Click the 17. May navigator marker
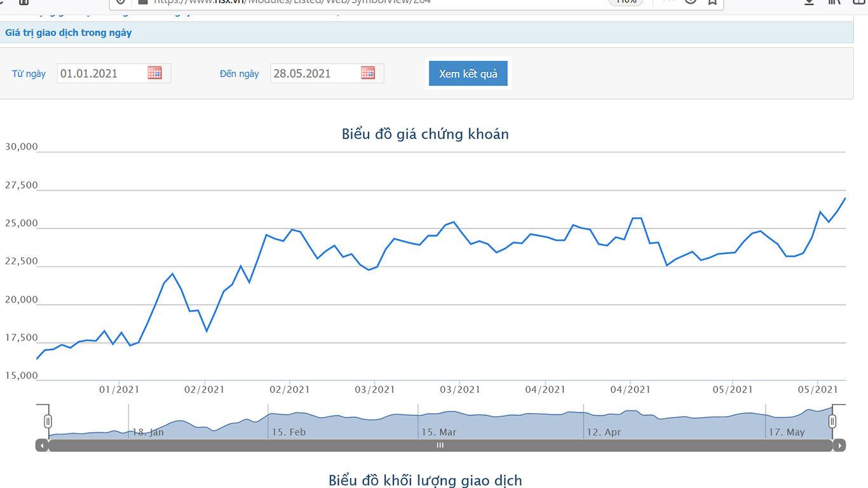 [787, 432]
